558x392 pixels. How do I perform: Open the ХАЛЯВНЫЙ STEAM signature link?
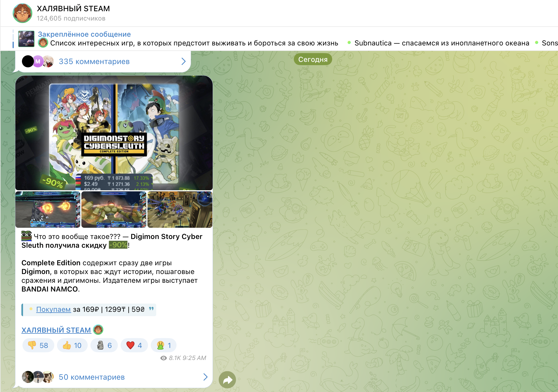click(x=56, y=330)
